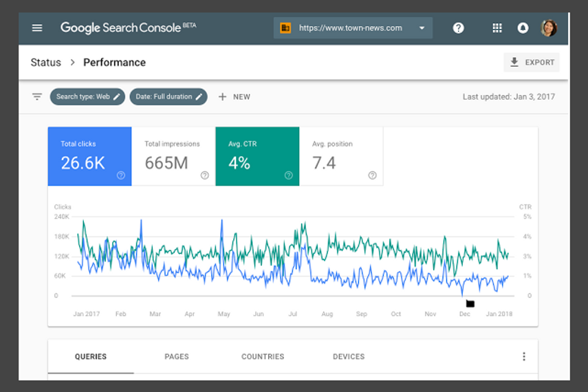Click the Google Search Console logo
This screenshot has width=588, height=392.
[x=128, y=28]
